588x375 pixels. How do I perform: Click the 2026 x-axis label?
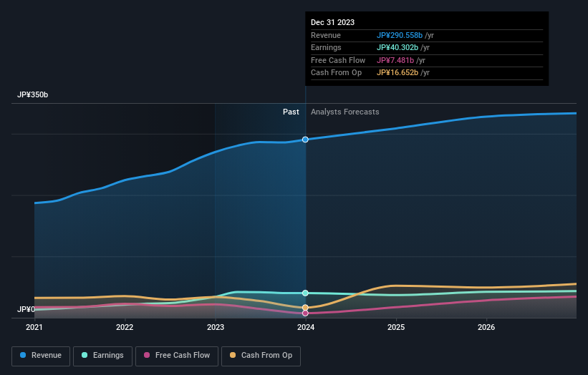click(x=486, y=327)
